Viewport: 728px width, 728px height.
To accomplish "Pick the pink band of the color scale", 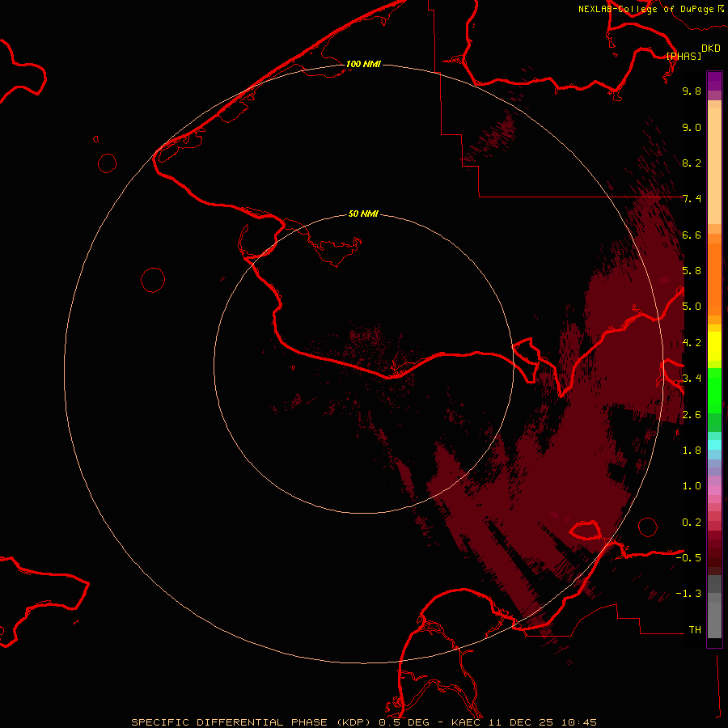I will coord(714,490).
